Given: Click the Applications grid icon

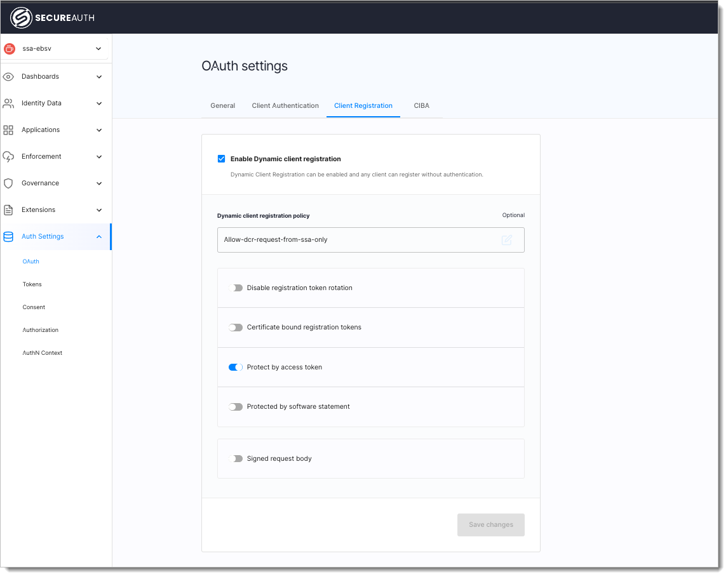Looking at the screenshot, I should (8, 130).
